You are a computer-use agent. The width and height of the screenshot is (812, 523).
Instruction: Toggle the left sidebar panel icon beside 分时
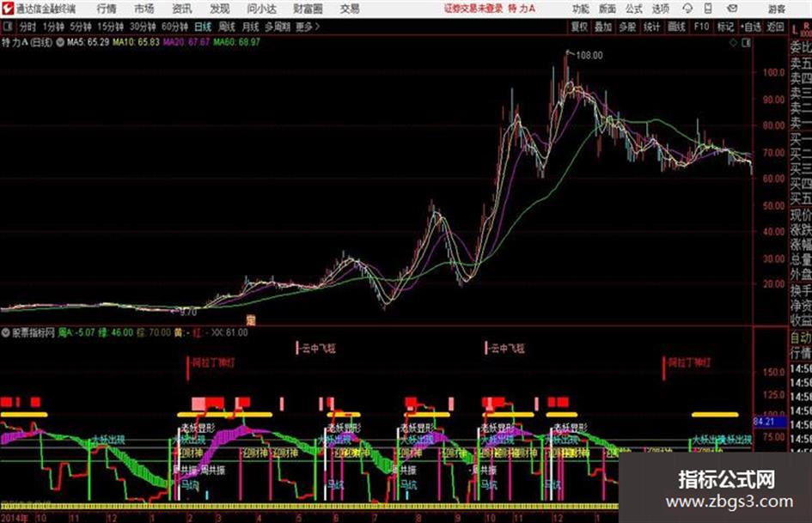click(8, 27)
